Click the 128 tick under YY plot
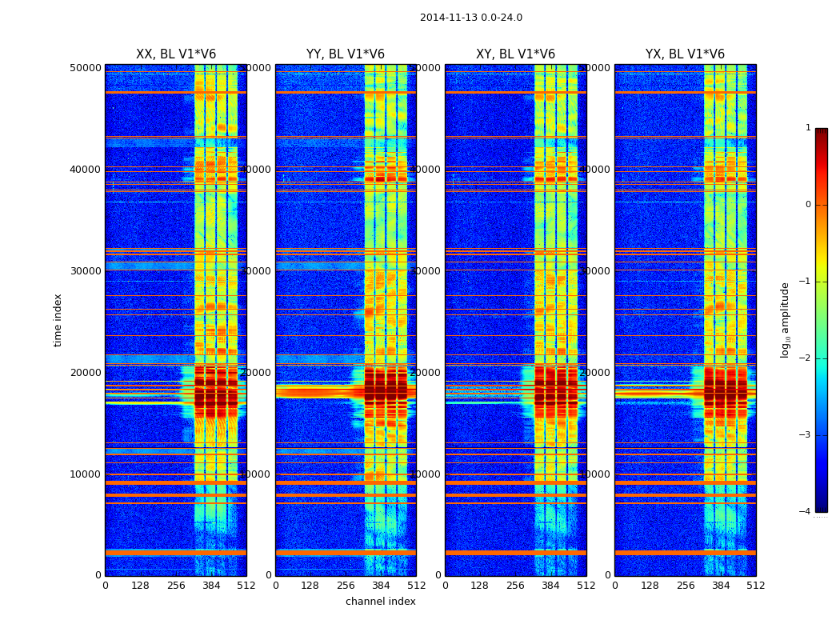The width and height of the screenshot is (840, 640). pyautogui.click(x=310, y=586)
